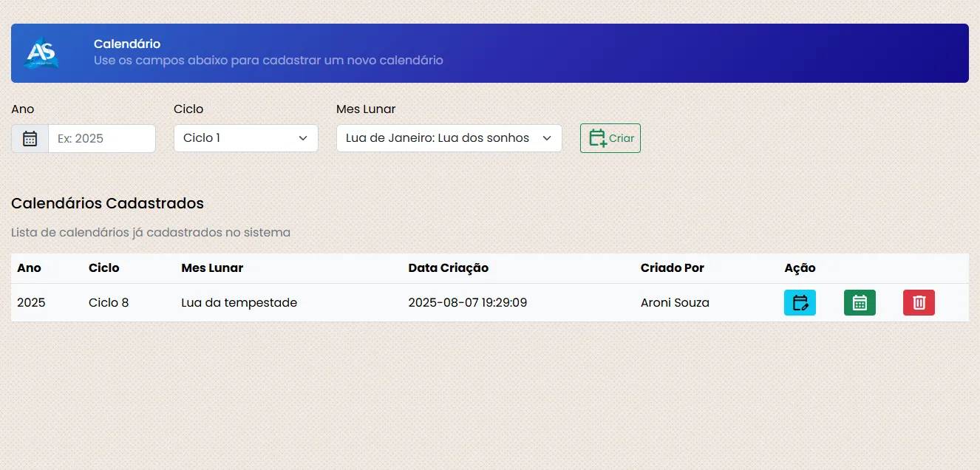Expand the Mes Lunar dropdown
Screen dimensions: 980x470
pyautogui.click(x=449, y=138)
